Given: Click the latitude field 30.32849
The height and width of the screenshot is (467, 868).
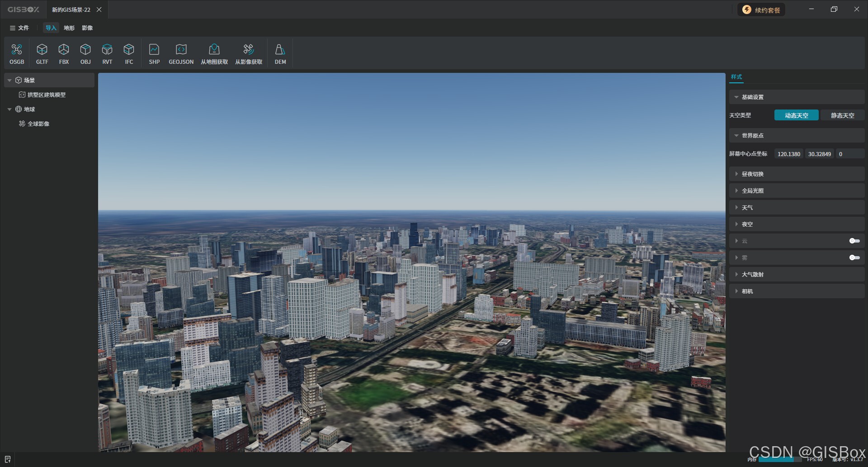Looking at the screenshot, I should (820, 154).
